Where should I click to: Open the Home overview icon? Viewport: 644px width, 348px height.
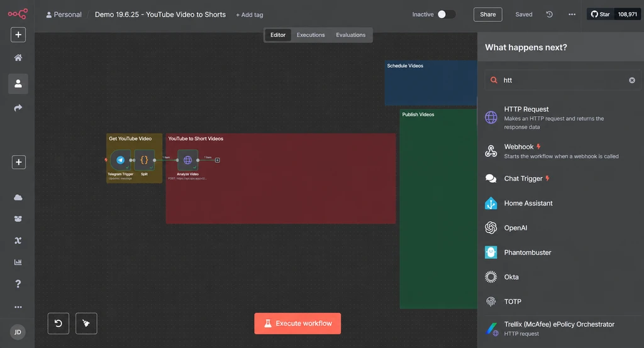pos(18,58)
